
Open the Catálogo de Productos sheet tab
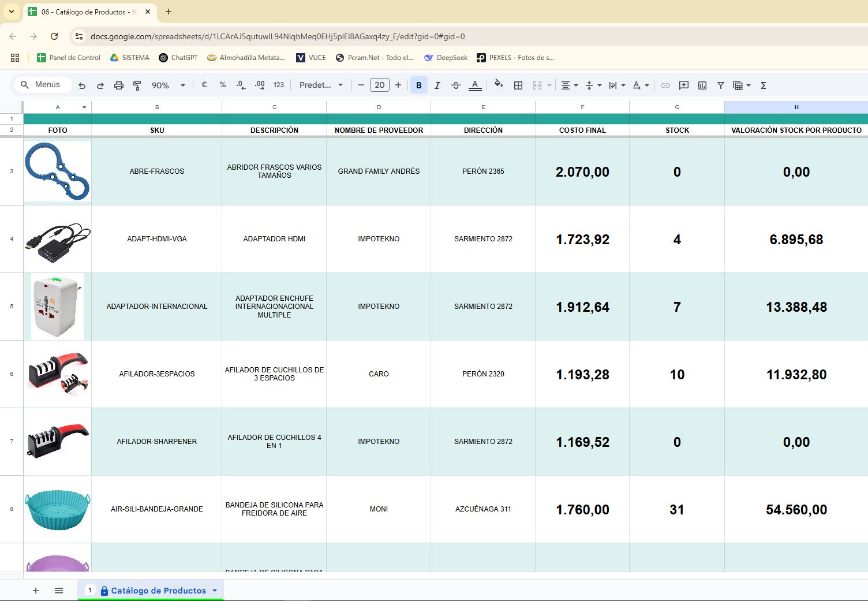pyautogui.click(x=158, y=591)
